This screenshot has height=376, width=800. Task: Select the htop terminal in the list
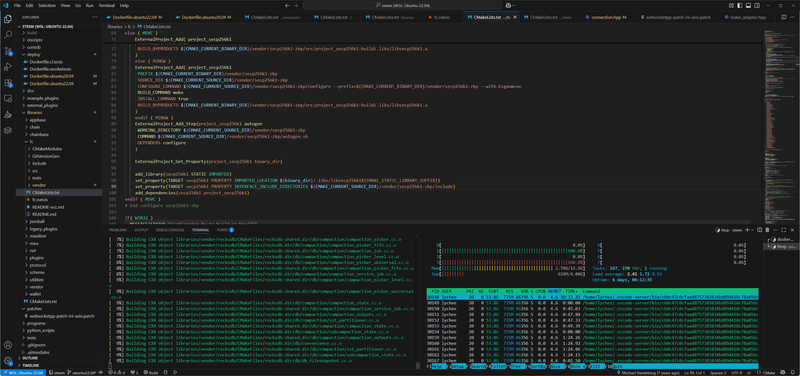coord(781,246)
